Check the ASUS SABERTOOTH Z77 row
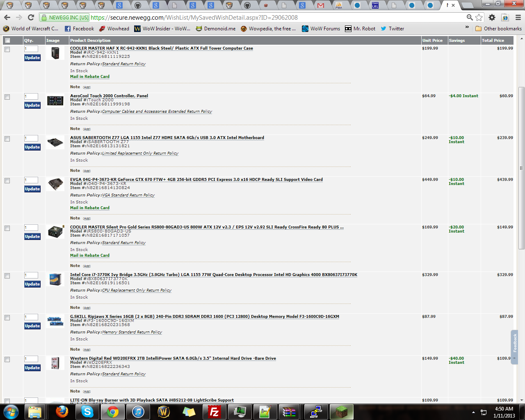Screen dimensions: 525x420 (7, 139)
